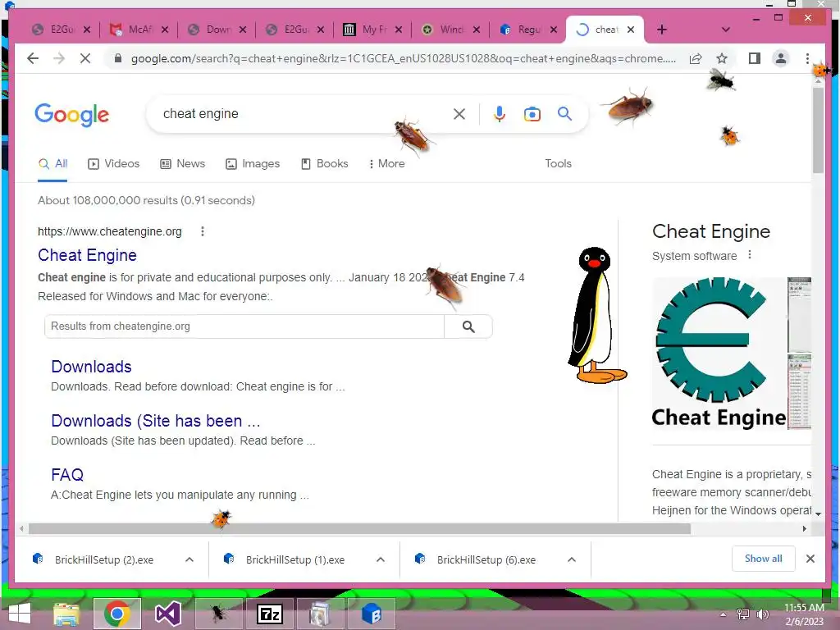Launch Visual Studio from the taskbar

tap(167, 614)
